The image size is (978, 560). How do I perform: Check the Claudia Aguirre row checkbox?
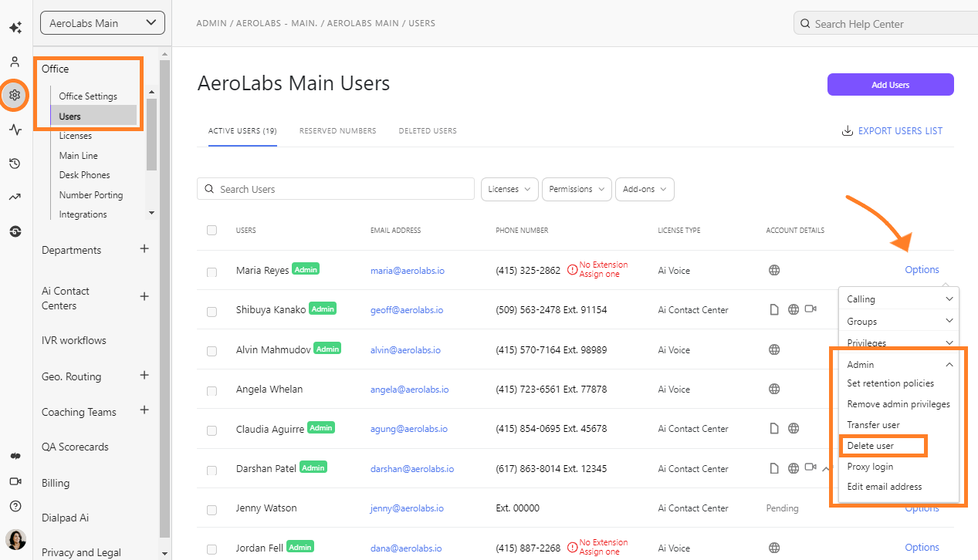point(212,430)
